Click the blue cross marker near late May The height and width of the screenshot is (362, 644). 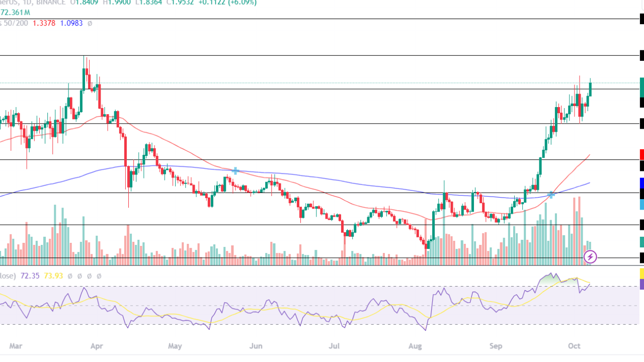235,171
